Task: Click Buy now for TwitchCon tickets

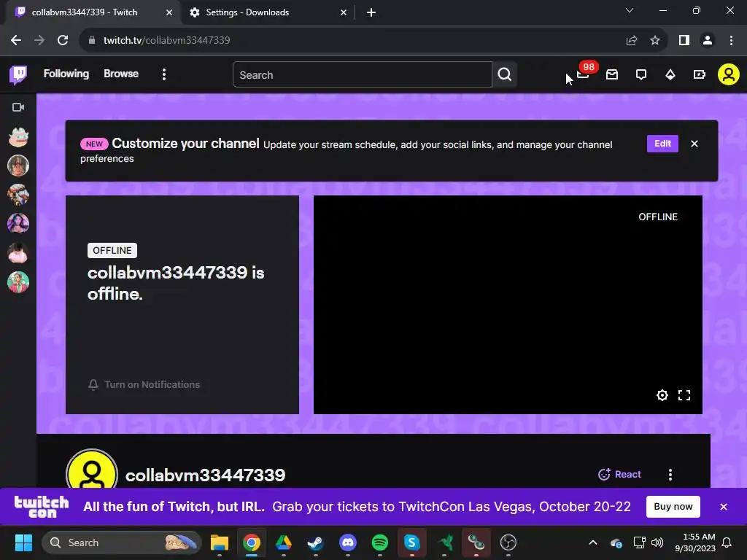Action: [x=673, y=506]
